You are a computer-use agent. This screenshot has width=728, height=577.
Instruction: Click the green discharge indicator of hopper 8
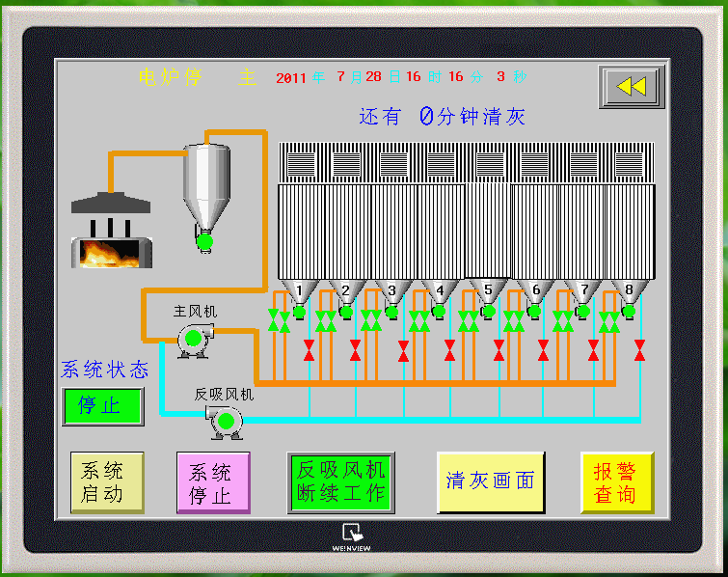click(x=629, y=312)
